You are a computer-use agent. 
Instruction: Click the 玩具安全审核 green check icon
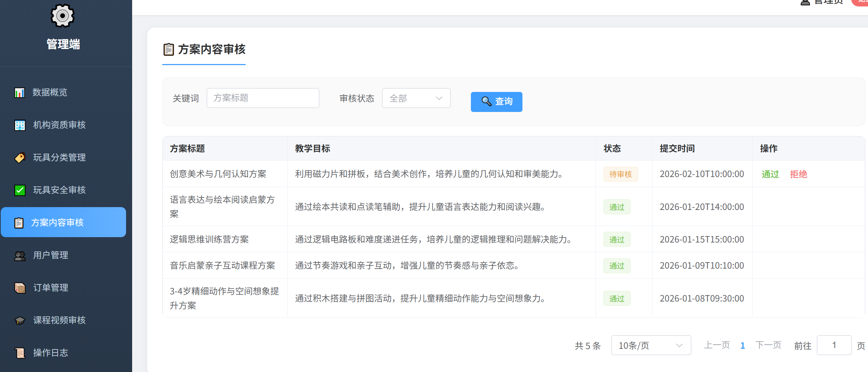[20, 190]
